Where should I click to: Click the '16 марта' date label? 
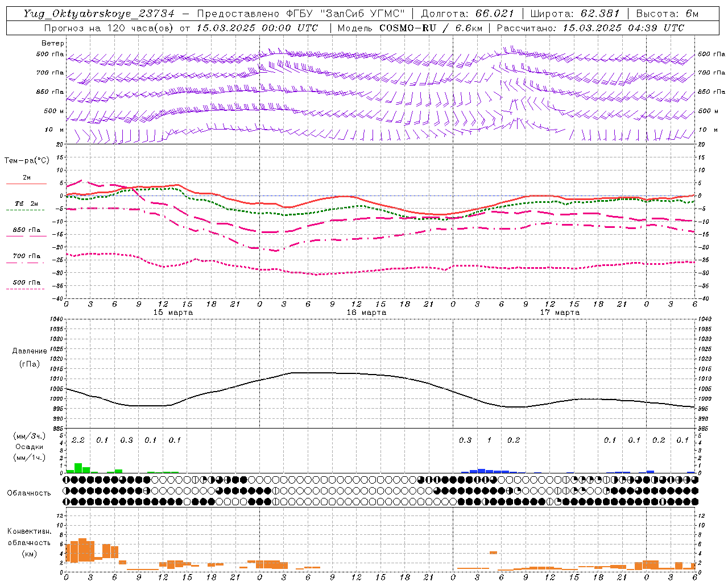(366, 312)
